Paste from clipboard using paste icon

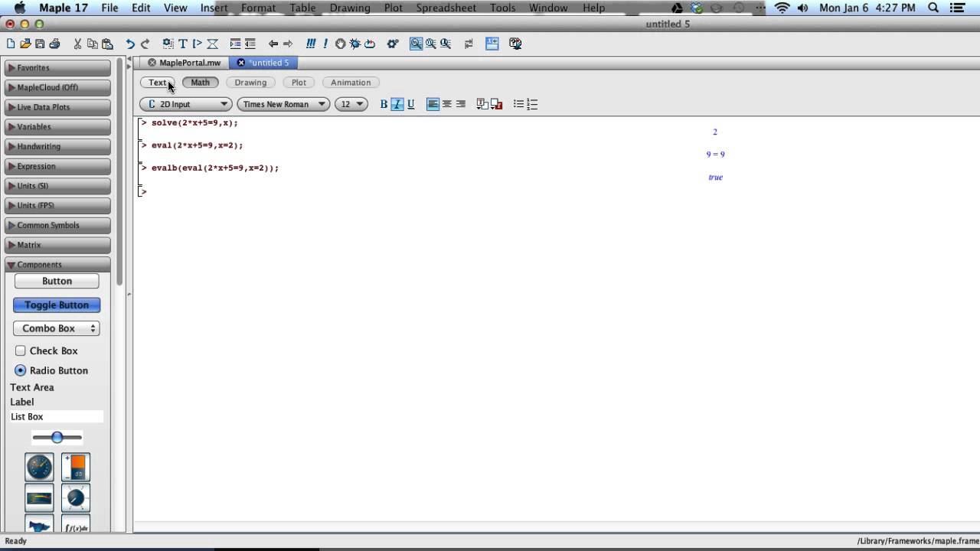pyautogui.click(x=107, y=44)
